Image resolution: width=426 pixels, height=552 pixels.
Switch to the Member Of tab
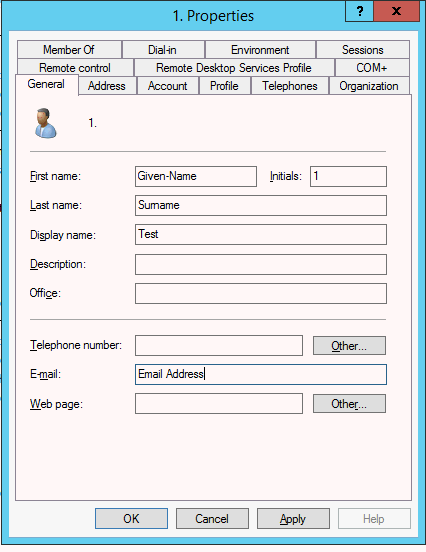(x=69, y=50)
